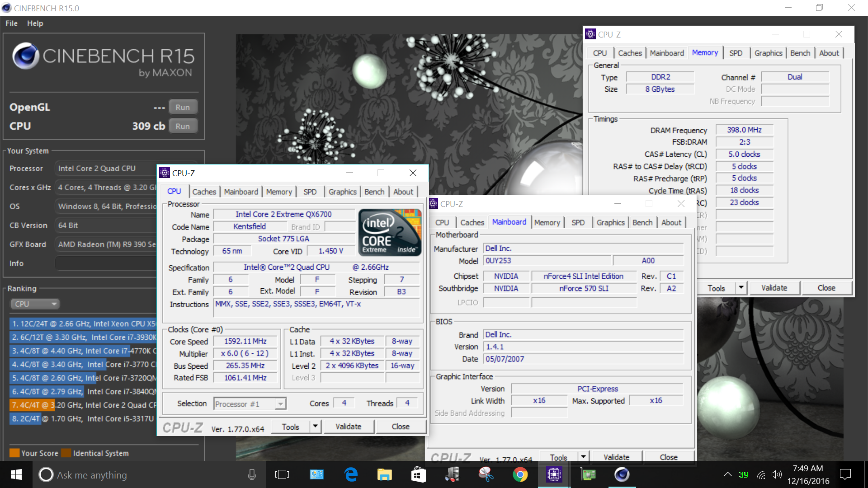The image size is (868, 488).
Task: Click Cortana search circle icon
Action: click(46, 474)
